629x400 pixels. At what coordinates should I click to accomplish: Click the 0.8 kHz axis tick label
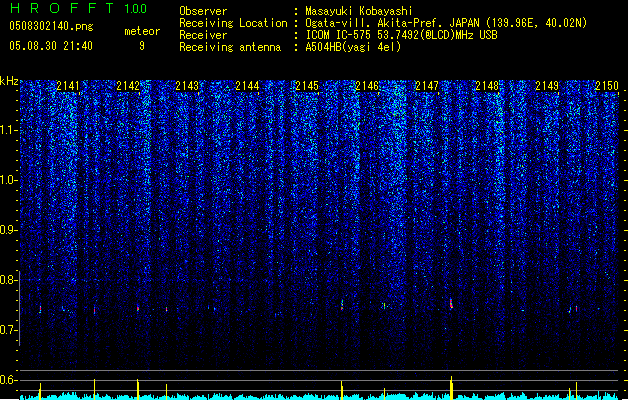tap(9, 280)
